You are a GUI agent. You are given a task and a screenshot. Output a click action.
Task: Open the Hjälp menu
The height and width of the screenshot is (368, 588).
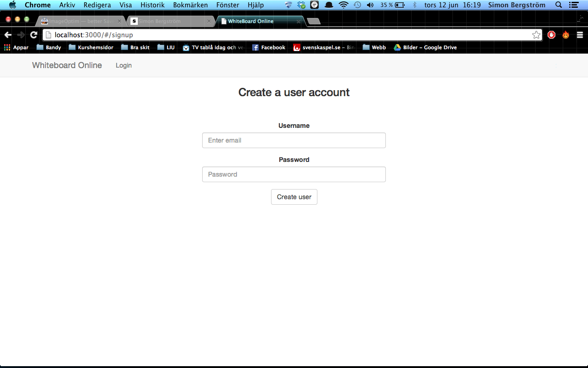point(256,5)
